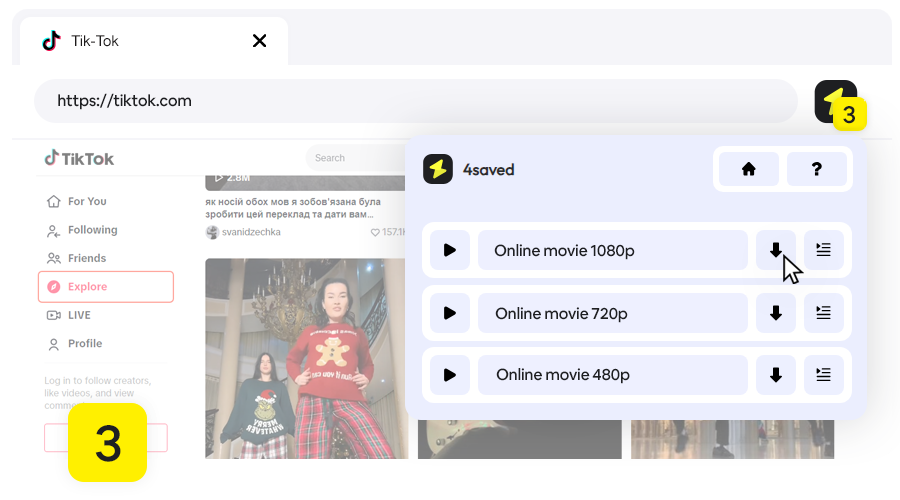900x500 pixels.
Task: Add Online movie 1080p to playlist
Action: (823, 250)
